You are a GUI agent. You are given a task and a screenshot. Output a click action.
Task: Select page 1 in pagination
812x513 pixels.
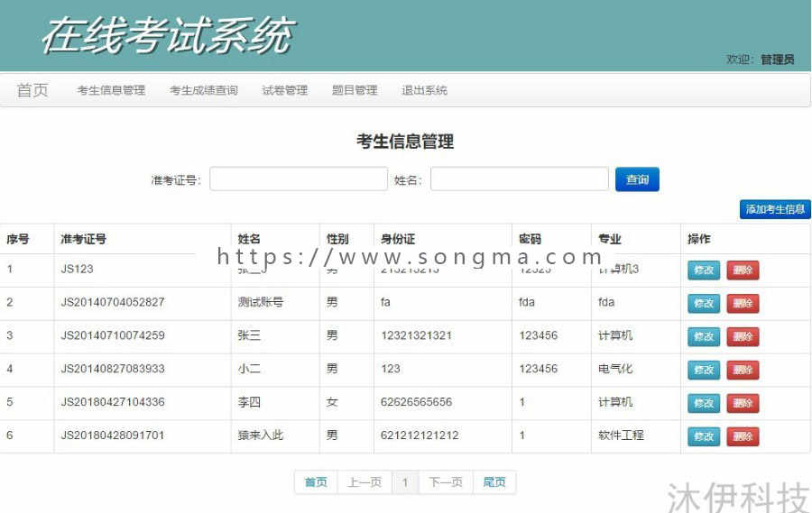pos(405,482)
